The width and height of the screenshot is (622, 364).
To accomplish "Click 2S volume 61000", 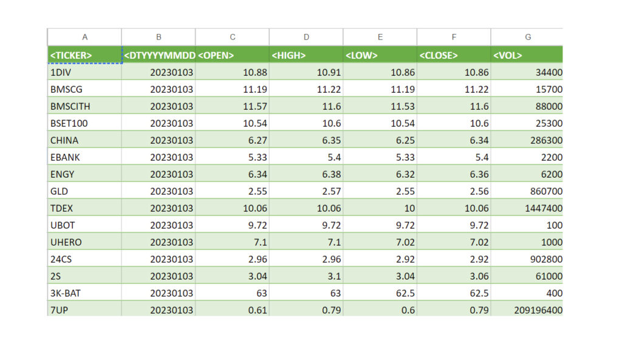I will pyautogui.click(x=527, y=277).
